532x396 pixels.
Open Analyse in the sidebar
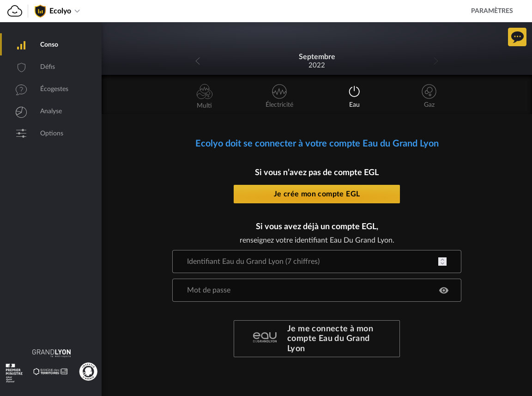[x=51, y=111]
